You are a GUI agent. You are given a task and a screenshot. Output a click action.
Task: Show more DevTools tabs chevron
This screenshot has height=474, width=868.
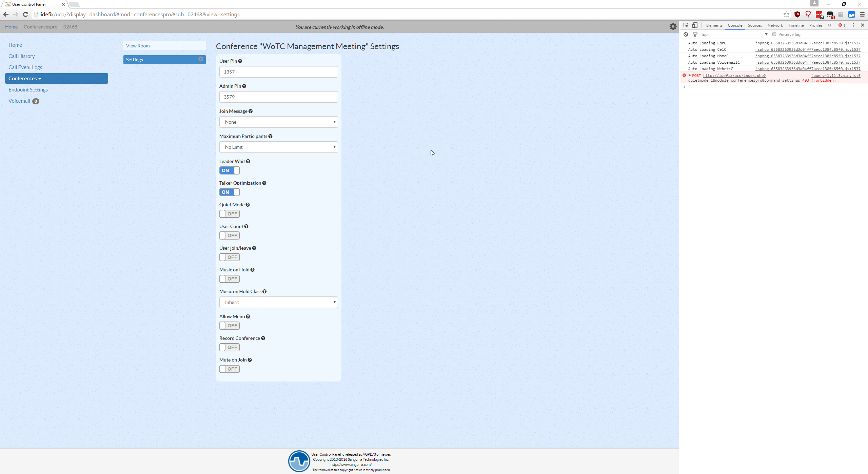pos(829,25)
